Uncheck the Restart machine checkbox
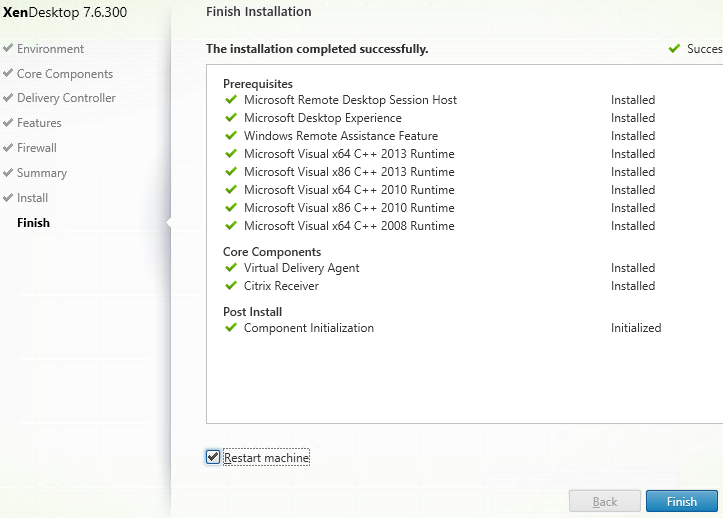This screenshot has width=723, height=518. pos(213,457)
